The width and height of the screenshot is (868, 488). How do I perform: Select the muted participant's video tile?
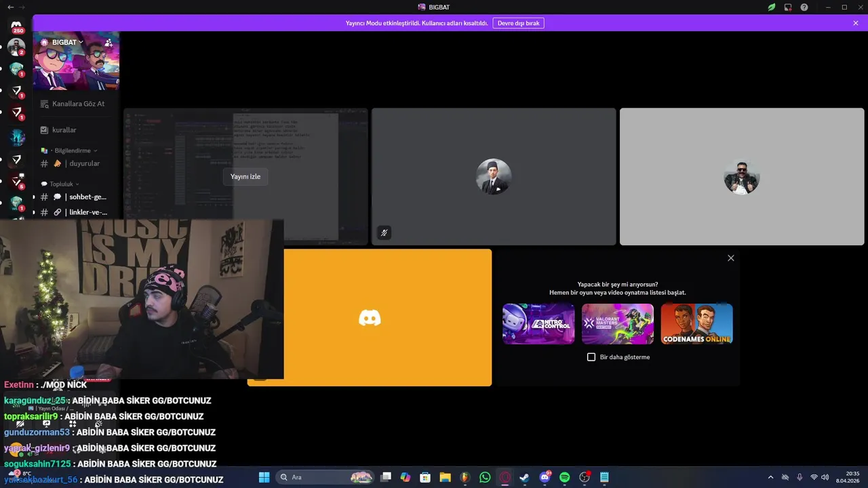coord(494,176)
